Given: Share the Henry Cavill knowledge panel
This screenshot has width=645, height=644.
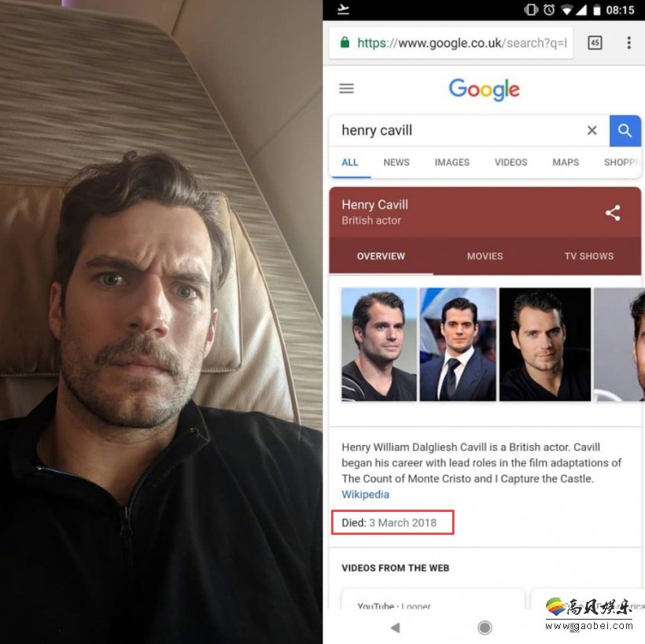Looking at the screenshot, I should click(613, 213).
